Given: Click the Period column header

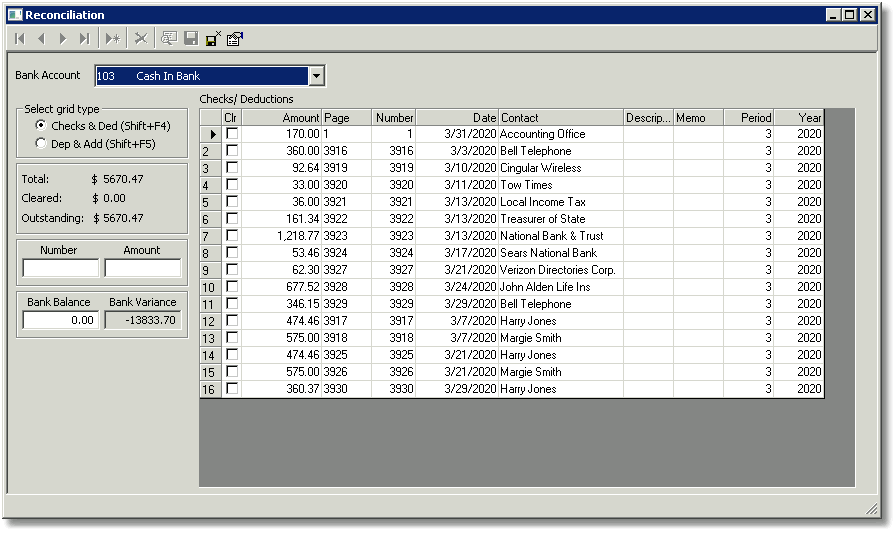Looking at the screenshot, I should tap(749, 118).
